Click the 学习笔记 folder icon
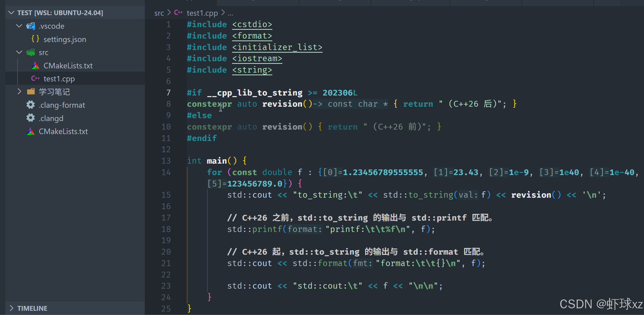644x315 pixels. (x=31, y=92)
